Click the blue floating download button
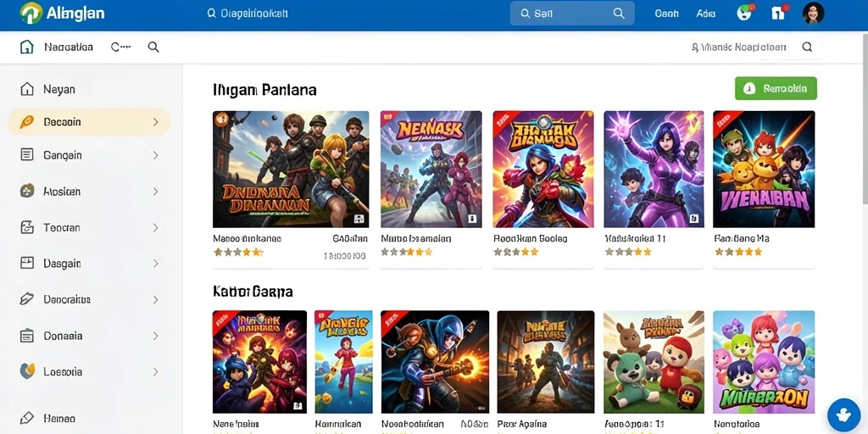868x434 pixels. click(844, 415)
